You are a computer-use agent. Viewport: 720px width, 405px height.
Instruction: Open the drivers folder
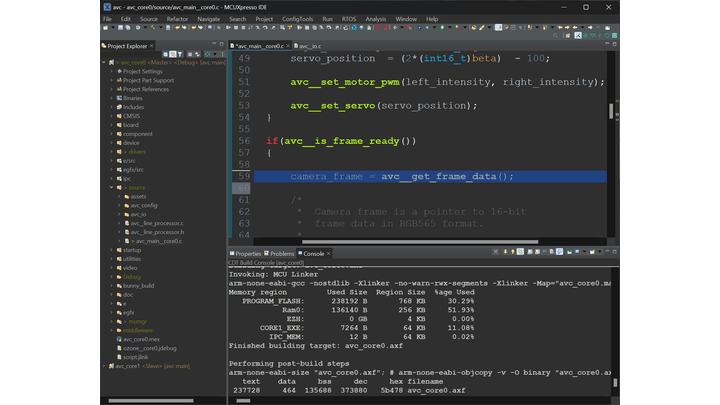tap(137, 152)
